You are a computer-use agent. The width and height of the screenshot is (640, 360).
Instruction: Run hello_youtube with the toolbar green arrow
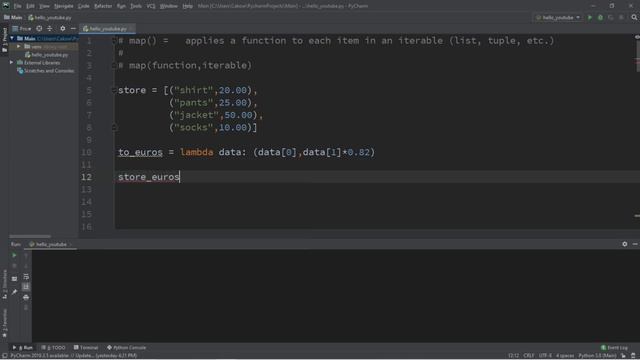[x=589, y=18]
